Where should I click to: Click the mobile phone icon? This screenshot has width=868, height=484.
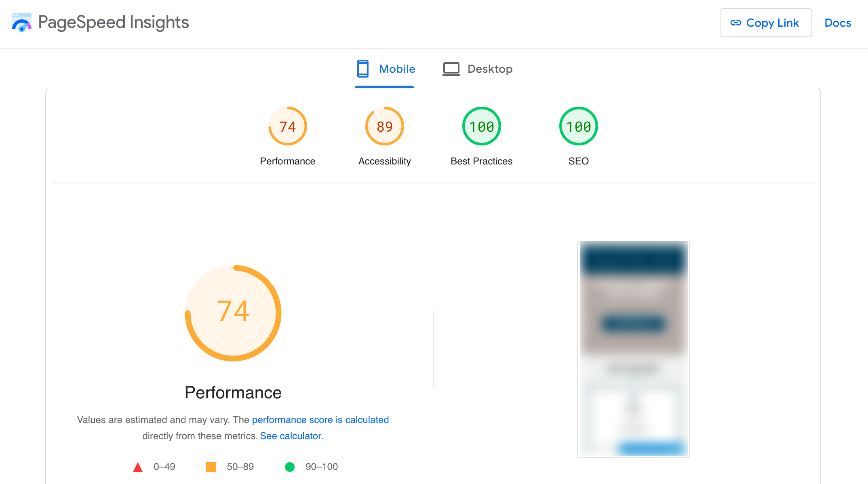(x=362, y=69)
